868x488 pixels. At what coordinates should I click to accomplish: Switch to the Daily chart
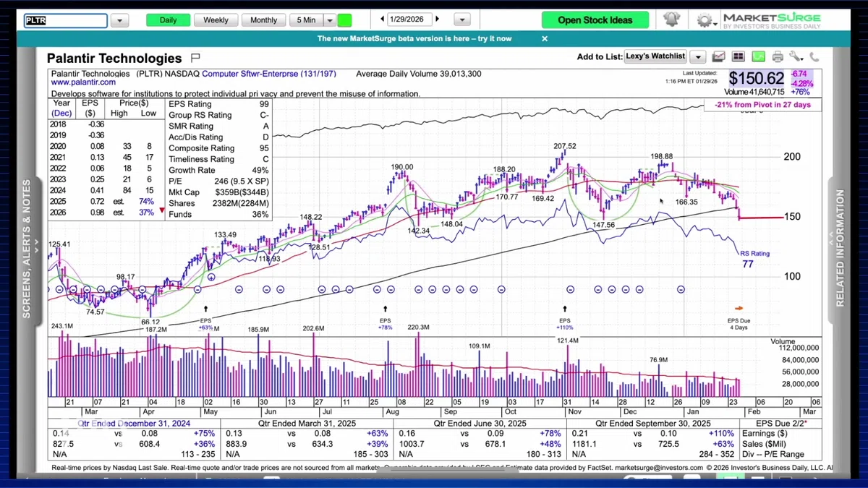(168, 20)
